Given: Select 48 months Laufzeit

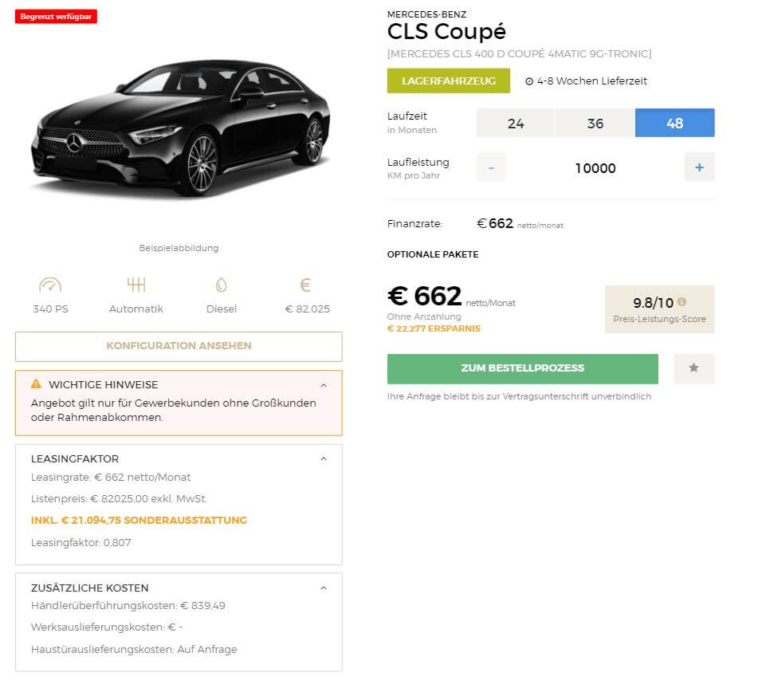Looking at the screenshot, I should (x=675, y=123).
